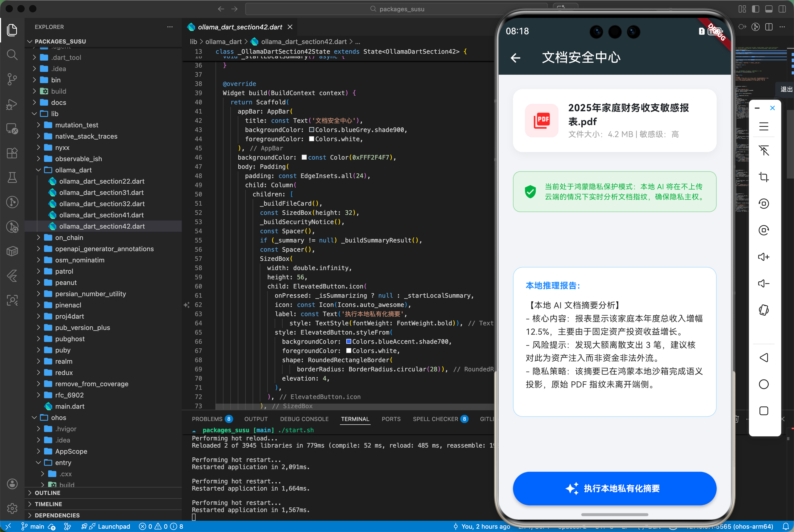Switch to the OUTPUT panel tab
The width and height of the screenshot is (794, 532).
point(256,419)
